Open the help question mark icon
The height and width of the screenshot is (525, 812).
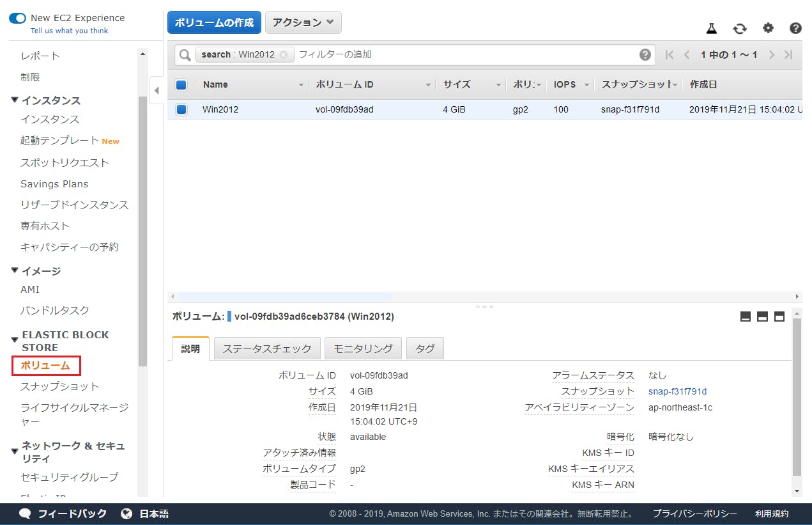[795, 28]
